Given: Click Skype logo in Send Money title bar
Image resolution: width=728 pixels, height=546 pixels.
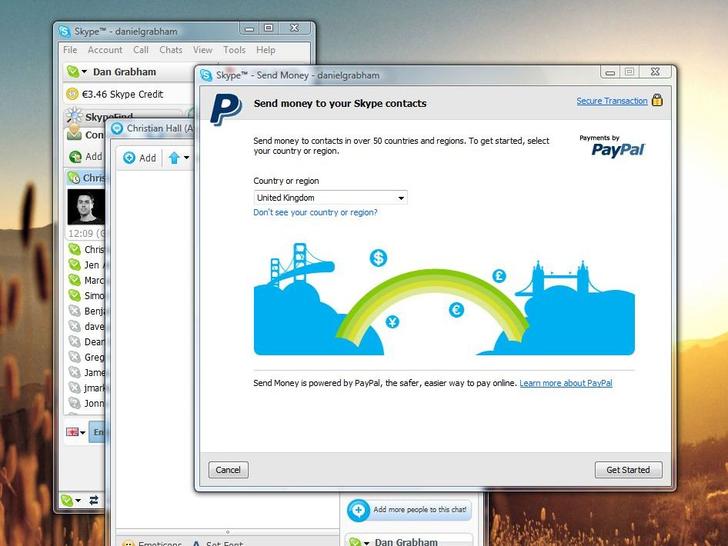Looking at the screenshot, I should coord(206,75).
